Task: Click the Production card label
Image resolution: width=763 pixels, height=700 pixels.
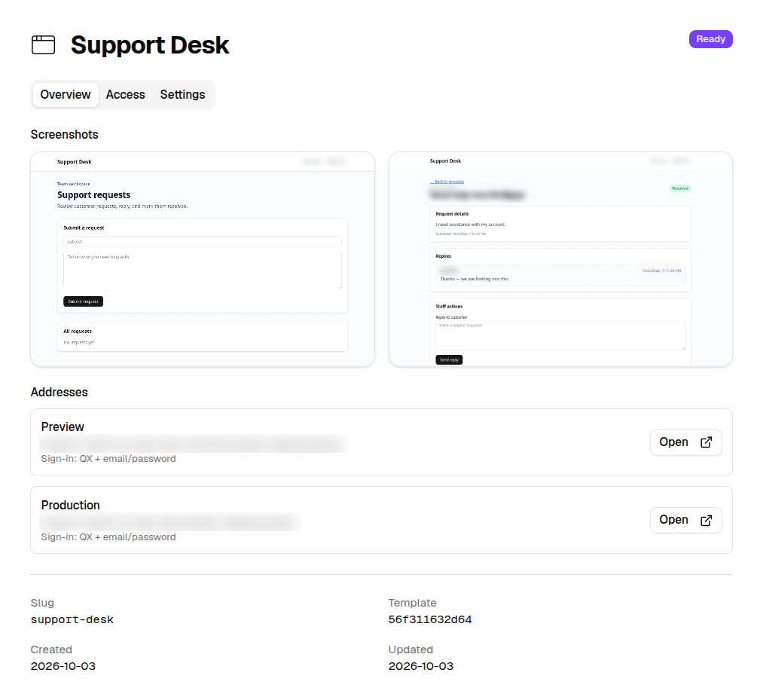Action: (71, 505)
